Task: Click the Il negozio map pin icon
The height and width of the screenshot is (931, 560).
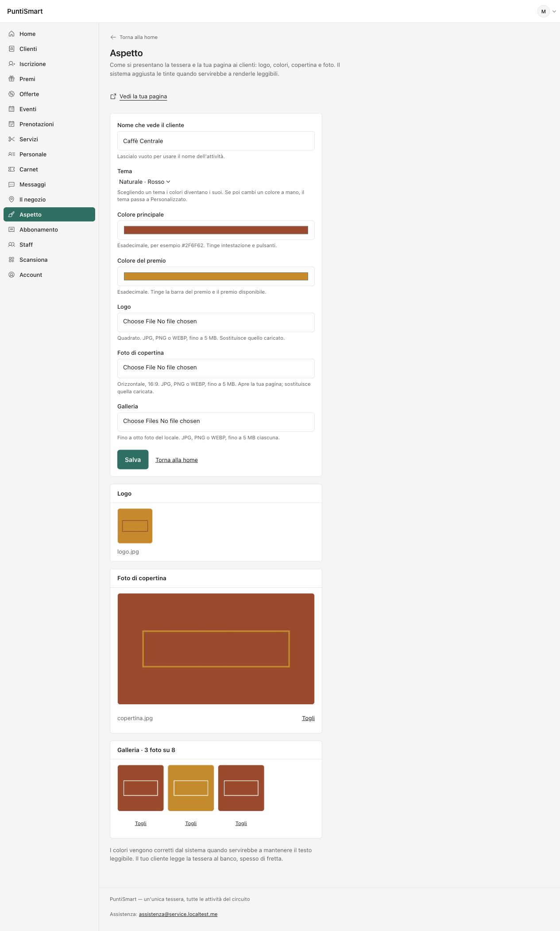Action: point(12,199)
